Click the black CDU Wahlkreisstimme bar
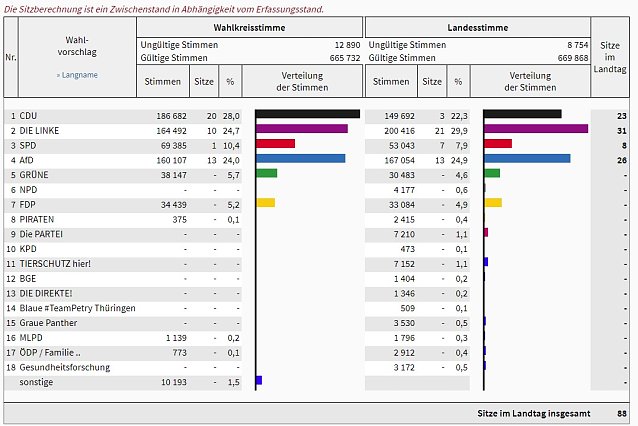Viewport: 638px width, 426px height. point(308,114)
